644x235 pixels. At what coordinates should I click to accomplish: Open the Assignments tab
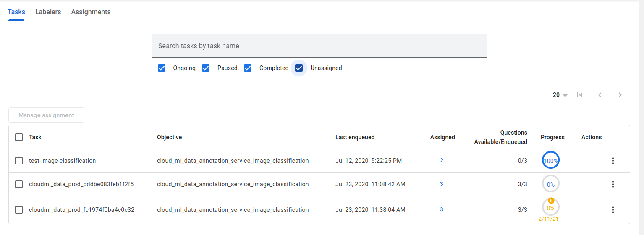pos(91,12)
